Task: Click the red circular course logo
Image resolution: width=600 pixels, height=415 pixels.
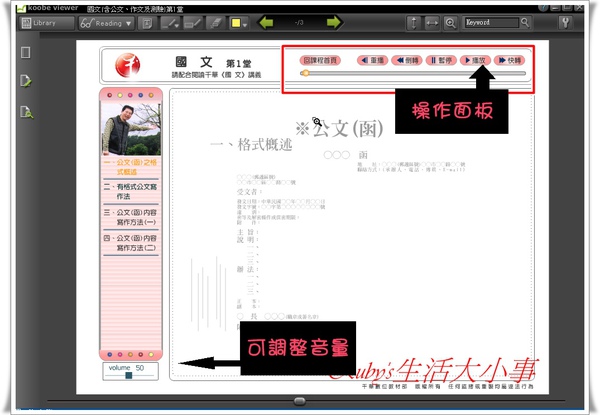Action: [127, 65]
